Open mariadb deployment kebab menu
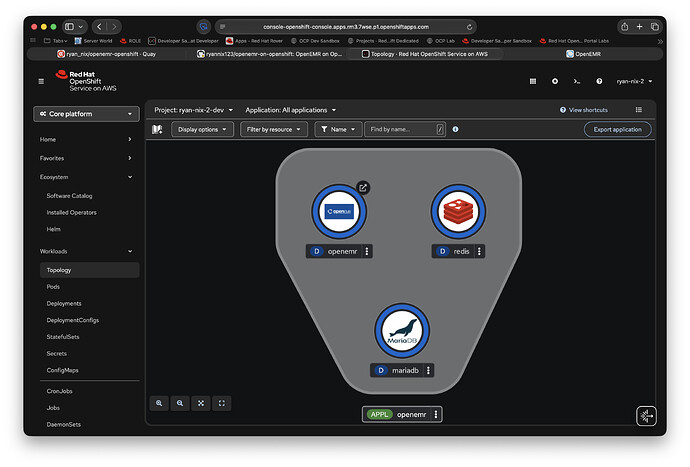Image resolution: width=690 pixels, height=467 pixels. click(x=428, y=370)
